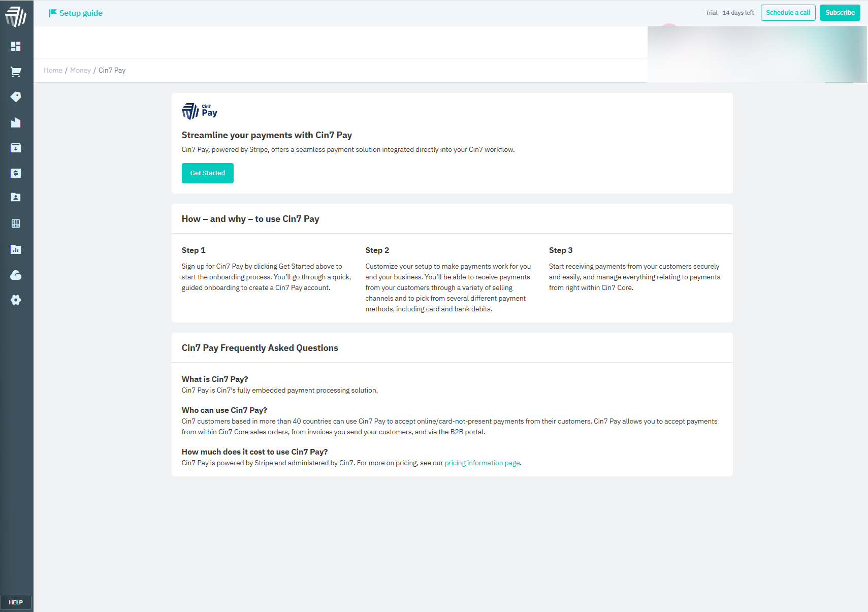
Task: Click the Subscribe button
Action: tap(840, 13)
